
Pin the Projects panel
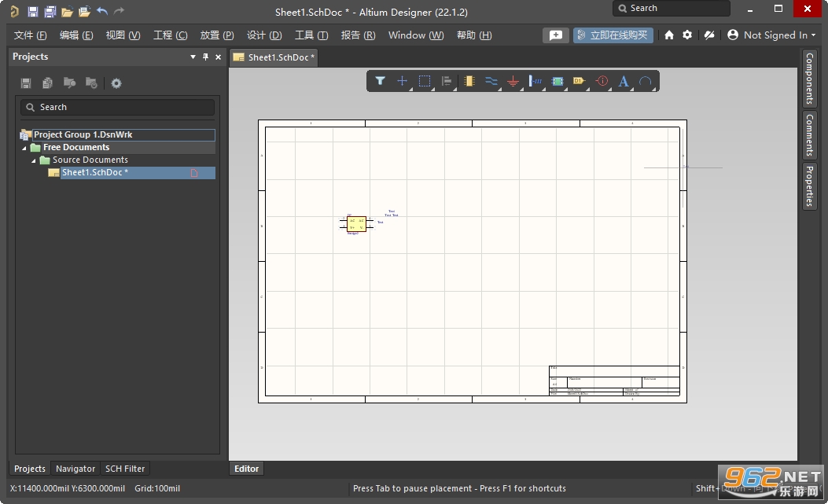(205, 57)
